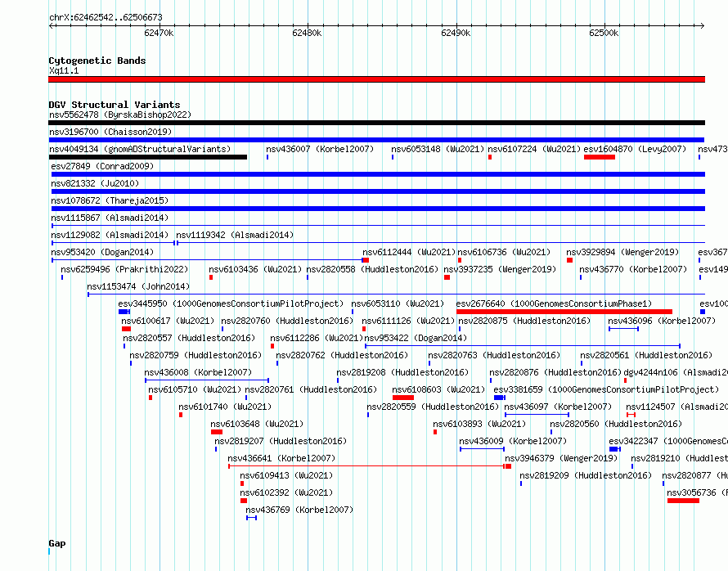The height and width of the screenshot is (571, 728).
Task: Select nsv821332 (Ju2010) label
Action: click(x=95, y=183)
